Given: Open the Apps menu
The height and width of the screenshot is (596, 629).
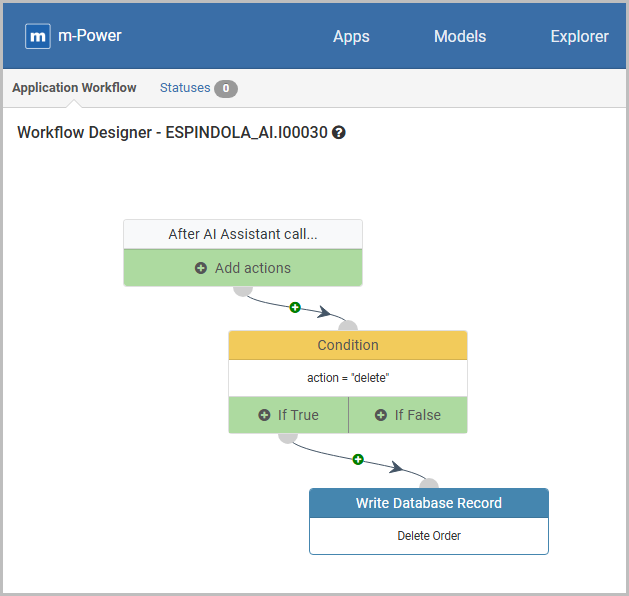Looking at the screenshot, I should tap(351, 36).
